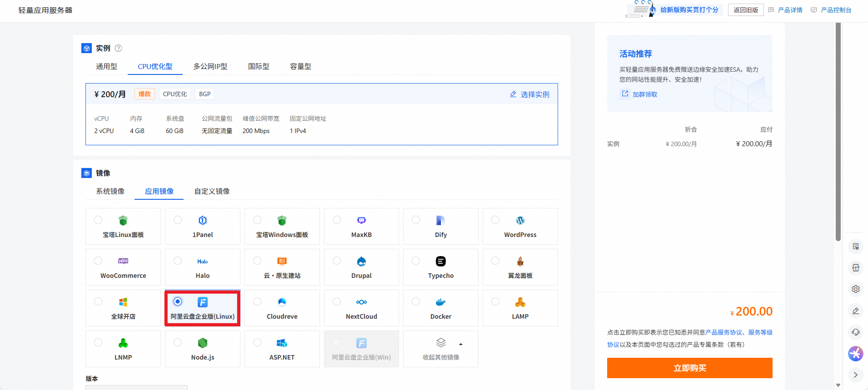Switch to the 国际型 tab
868x390 pixels.
259,66
